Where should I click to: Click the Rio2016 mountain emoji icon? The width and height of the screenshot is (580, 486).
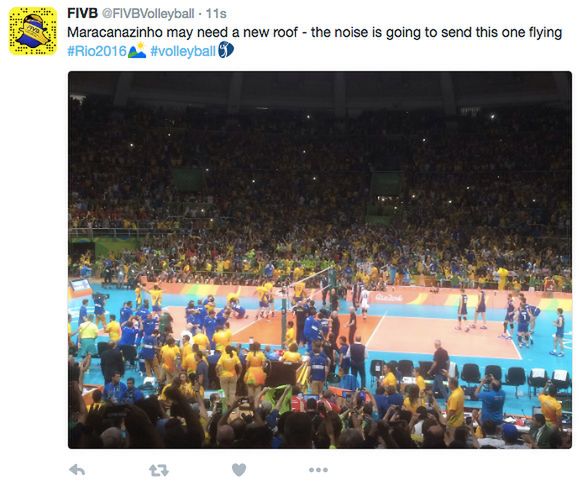(137, 51)
